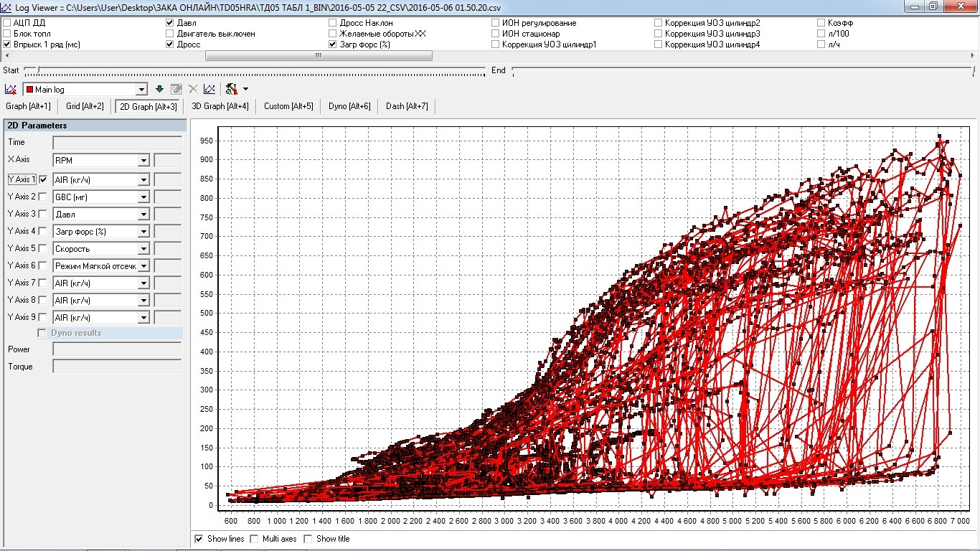Viewport: 980px width, 551px height.
Task: Open the Main log dropdown
Action: (141, 90)
